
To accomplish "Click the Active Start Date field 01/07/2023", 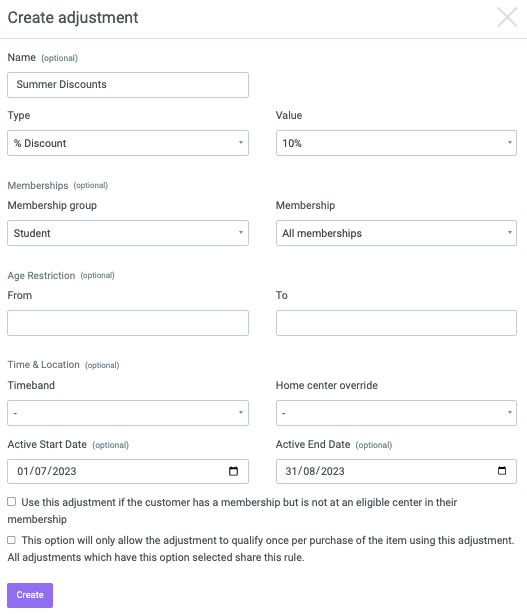I will (x=128, y=471).
